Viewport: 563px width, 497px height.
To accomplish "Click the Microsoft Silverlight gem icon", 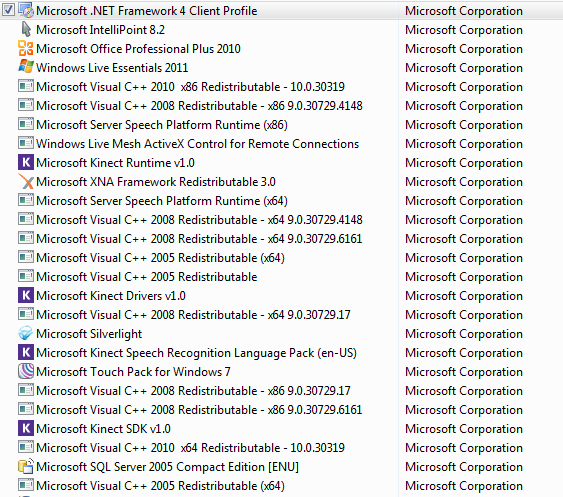I will pos(26,333).
